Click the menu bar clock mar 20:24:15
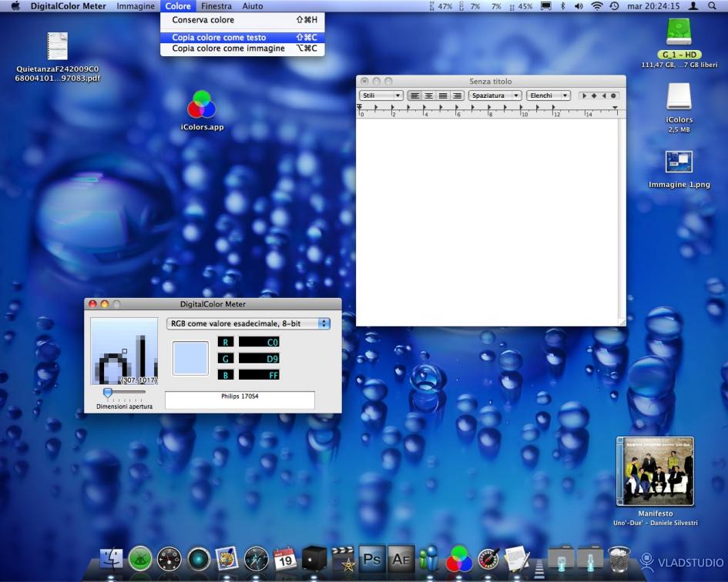The width and height of the screenshot is (728, 582). [653, 6]
